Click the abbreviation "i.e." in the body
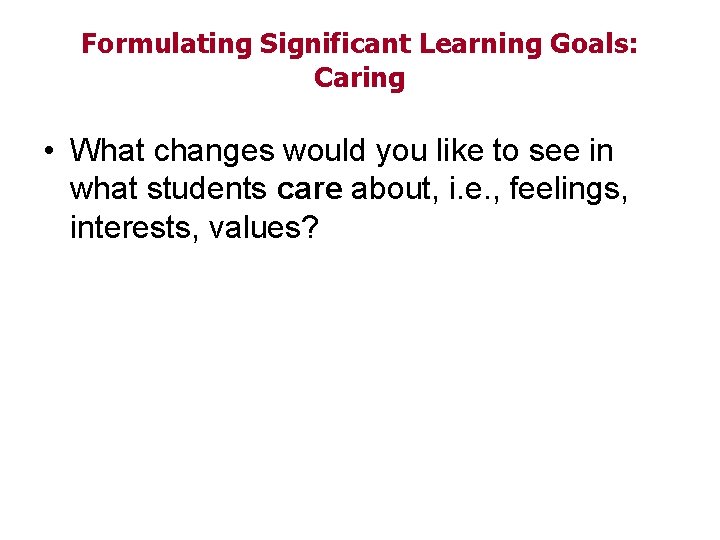Viewport: 720px width, 540px height. click(x=474, y=190)
